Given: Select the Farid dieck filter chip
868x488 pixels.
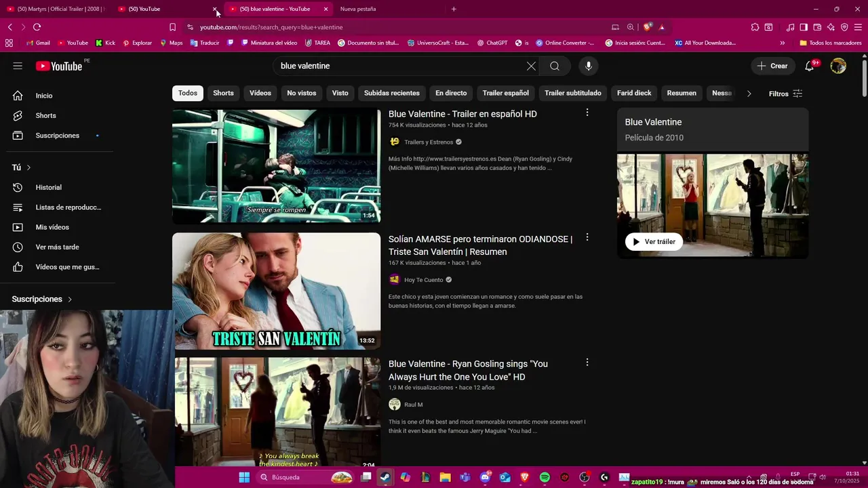Looking at the screenshot, I should (634, 93).
